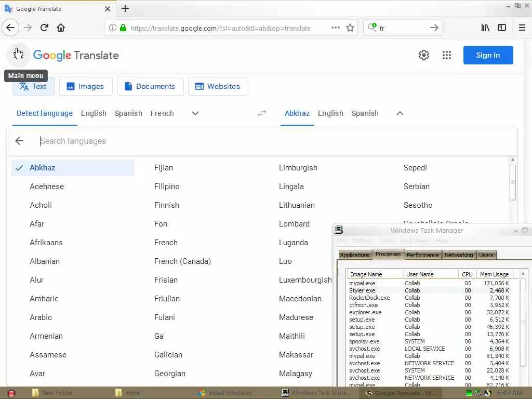532x399 pixels.
Task: Show site information icon in address bar
Action: point(112,28)
